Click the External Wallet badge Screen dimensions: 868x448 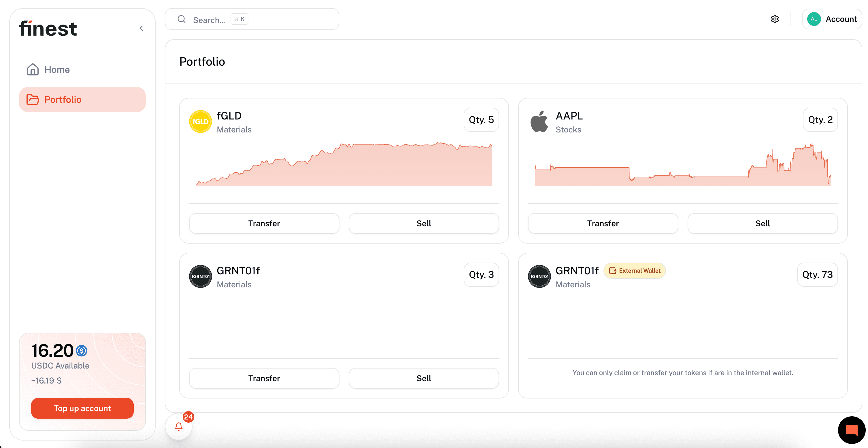(x=635, y=271)
